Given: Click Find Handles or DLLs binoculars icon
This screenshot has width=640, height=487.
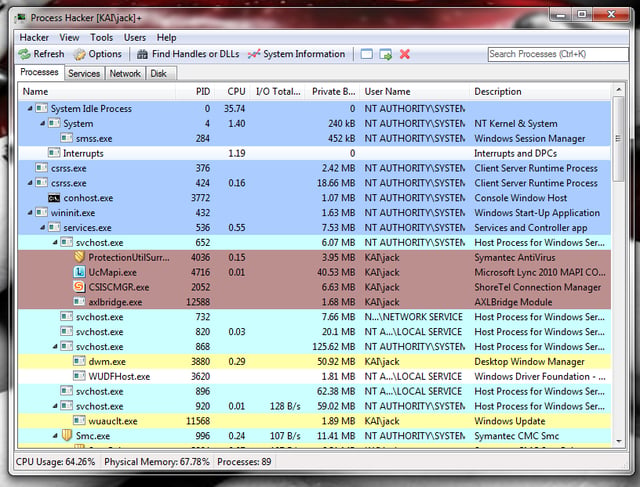Looking at the screenshot, I should click(x=142, y=54).
